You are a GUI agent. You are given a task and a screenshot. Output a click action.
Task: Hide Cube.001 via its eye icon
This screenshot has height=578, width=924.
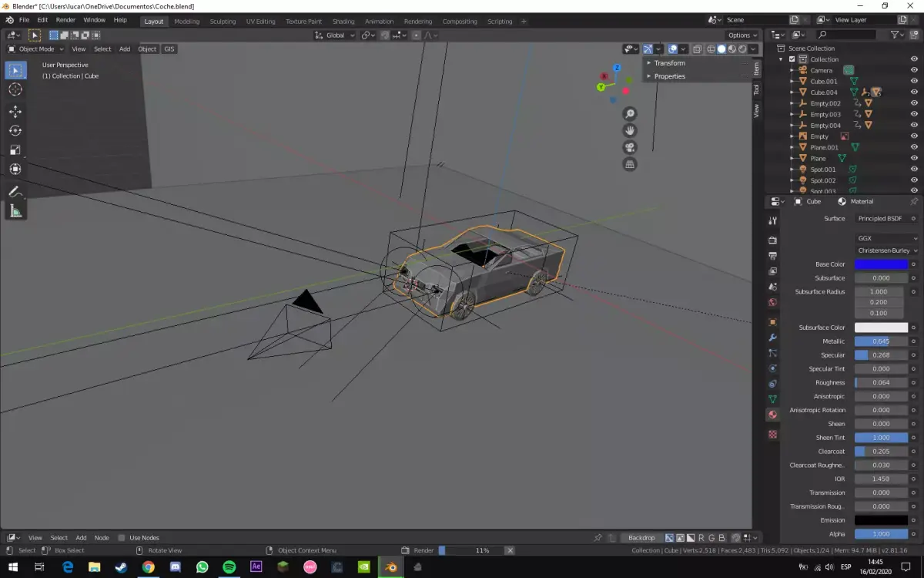coord(914,81)
